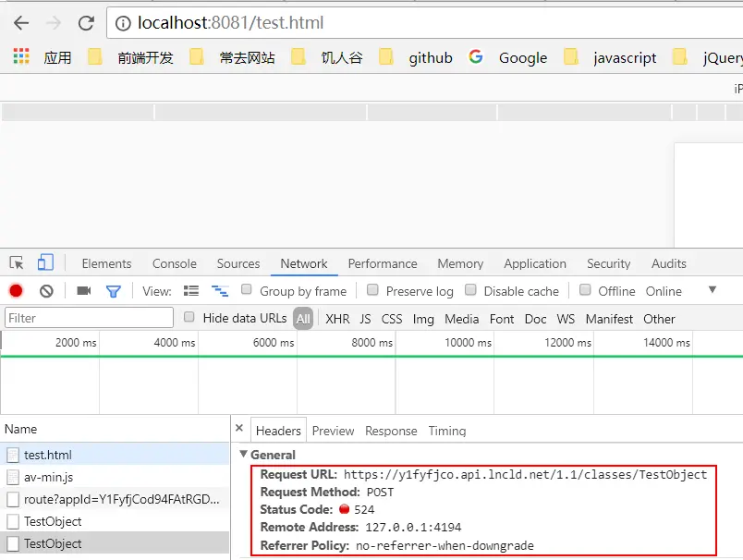This screenshot has height=560, width=743.
Task: Open the Online throttling dropdown
Action: [664, 291]
